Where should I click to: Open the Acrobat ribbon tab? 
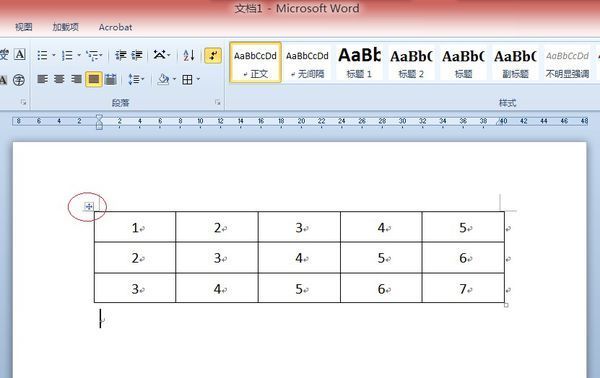point(115,27)
